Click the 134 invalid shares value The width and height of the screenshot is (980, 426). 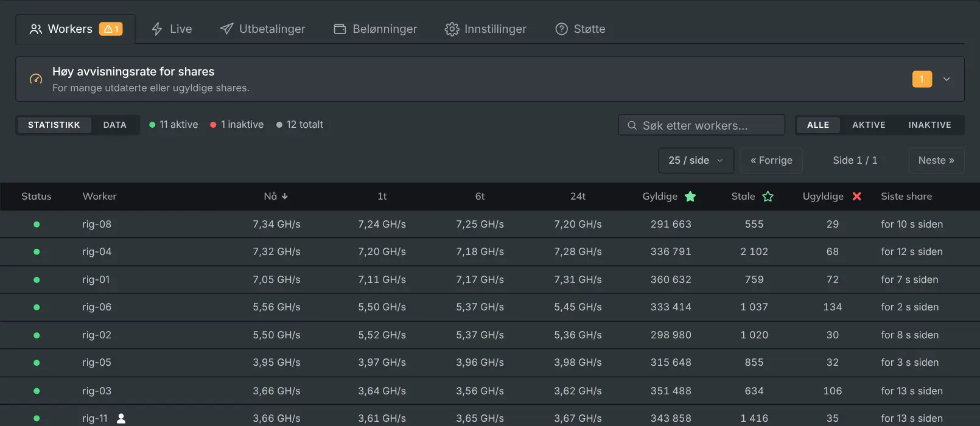click(x=833, y=307)
